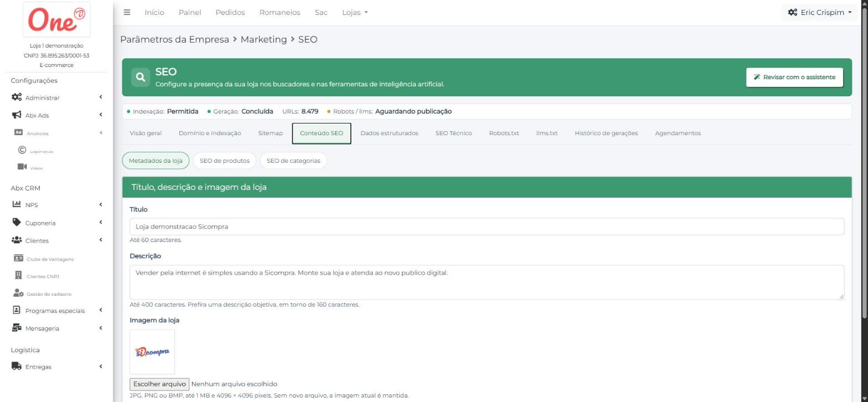Click the Gestão do cadastro user-gear icon
Viewport: 868px width, 402px height.
click(18, 293)
